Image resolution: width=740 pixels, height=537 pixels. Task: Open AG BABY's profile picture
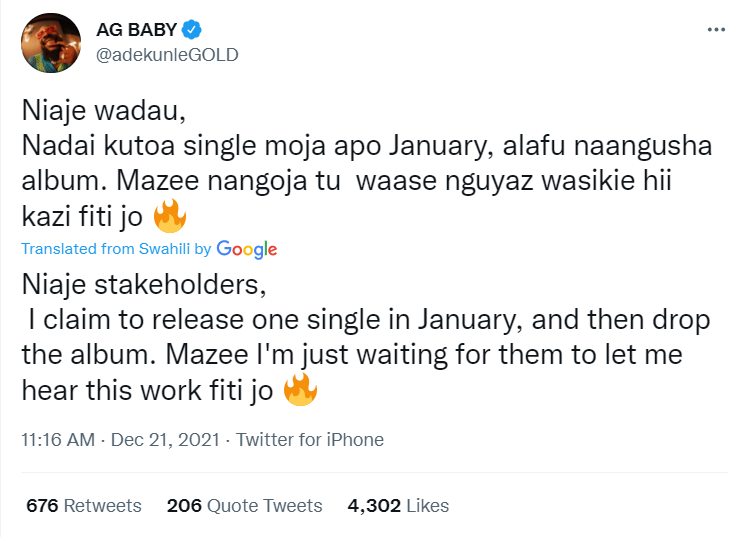(51, 43)
